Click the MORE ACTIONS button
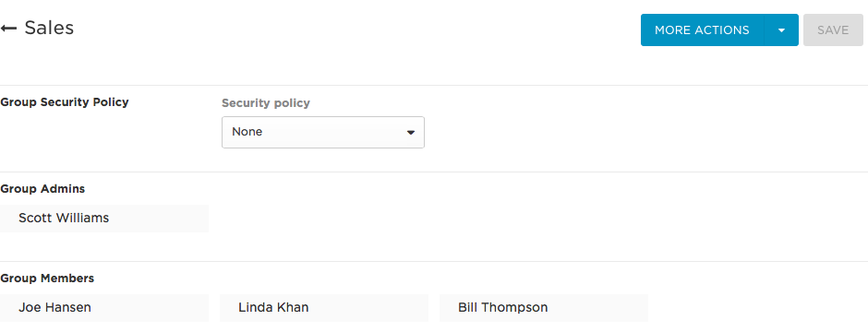Image resolution: width=868 pixels, height=332 pixels. coord(702,30)
